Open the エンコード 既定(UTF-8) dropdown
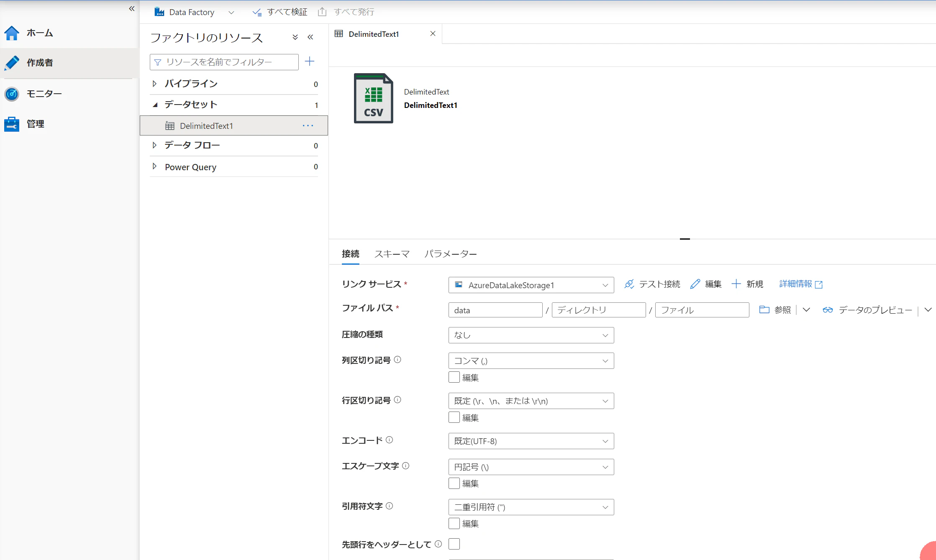This screenshot has height=560, width=936. click(x=531, y=441)
